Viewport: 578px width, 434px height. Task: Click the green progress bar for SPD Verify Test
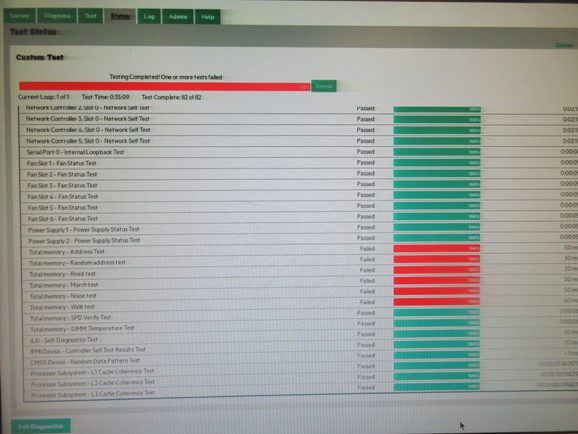click(437, 313)
